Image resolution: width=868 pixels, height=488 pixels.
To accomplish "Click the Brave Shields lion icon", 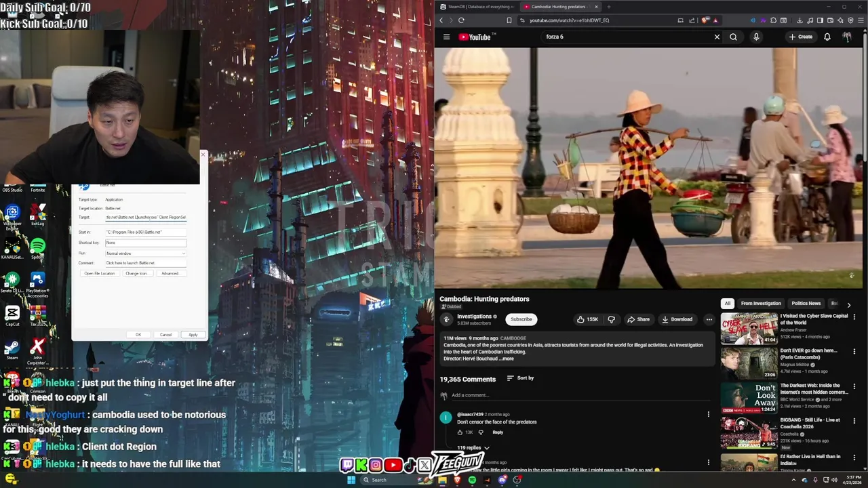I will [706, 20].
